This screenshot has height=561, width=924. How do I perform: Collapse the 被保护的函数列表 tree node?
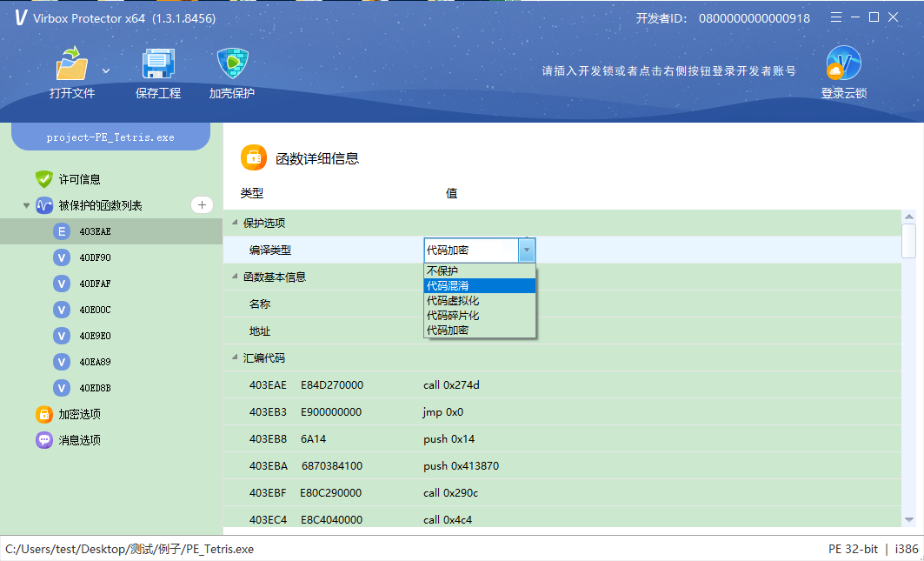26,206
